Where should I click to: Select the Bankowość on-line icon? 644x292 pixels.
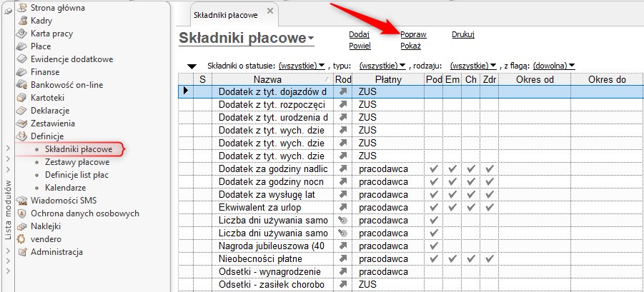(21, 85)
